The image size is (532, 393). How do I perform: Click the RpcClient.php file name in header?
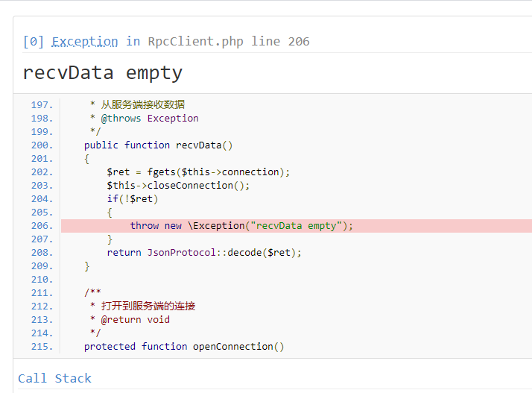[195, 42]
